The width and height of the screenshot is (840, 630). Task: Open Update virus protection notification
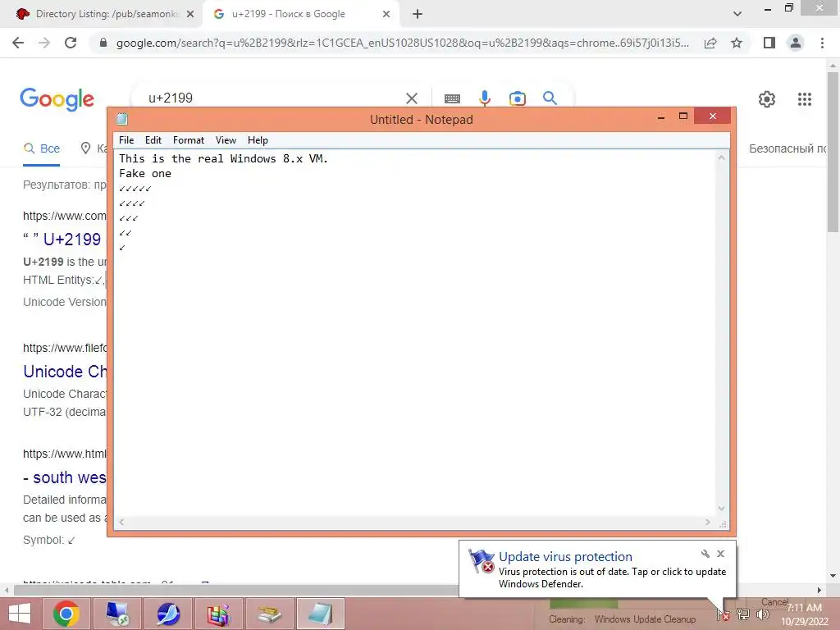598,569
